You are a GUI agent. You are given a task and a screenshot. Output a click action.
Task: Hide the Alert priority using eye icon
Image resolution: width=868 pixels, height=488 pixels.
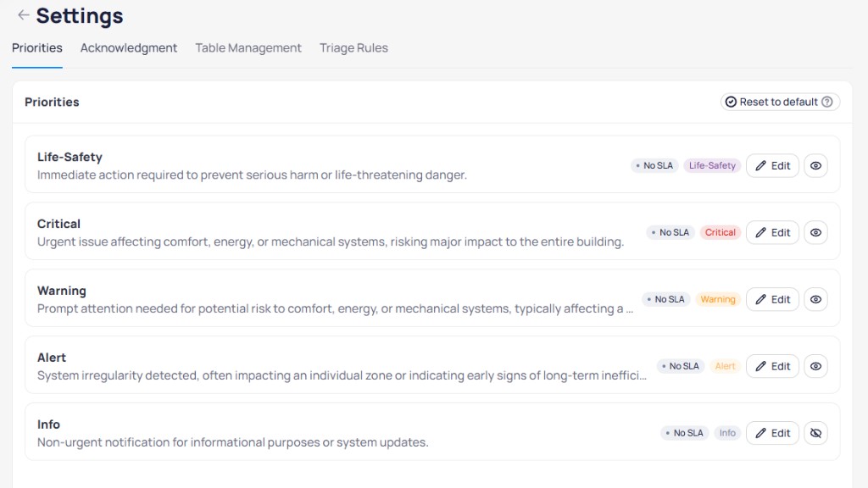click(816, 366)
